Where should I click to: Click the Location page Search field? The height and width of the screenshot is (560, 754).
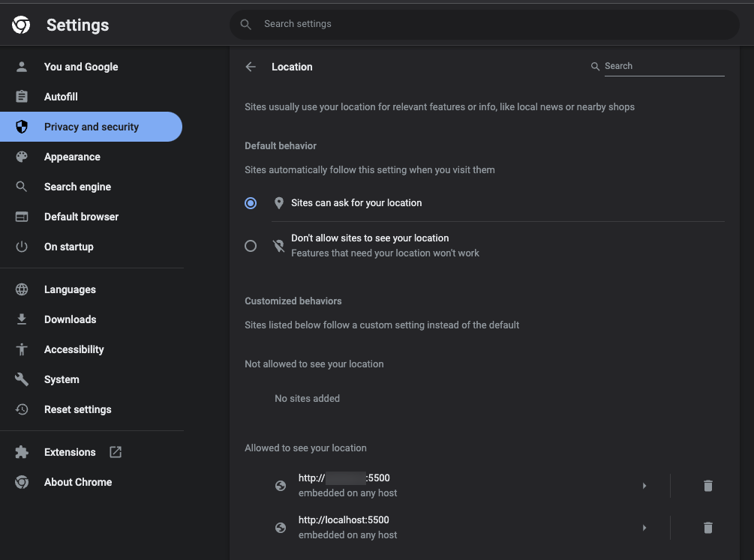(x=663, y=66)
